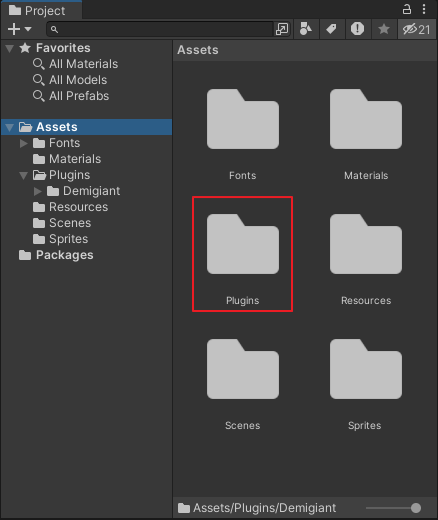Open the Search by Type filter
438x520 pixels.
(306, 29)
